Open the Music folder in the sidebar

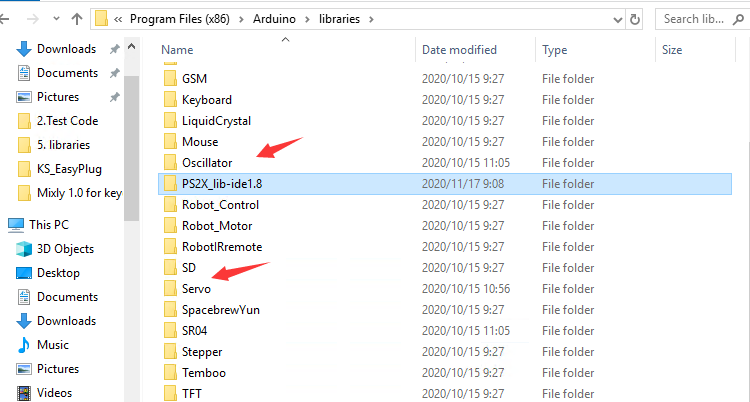(53, 345)
